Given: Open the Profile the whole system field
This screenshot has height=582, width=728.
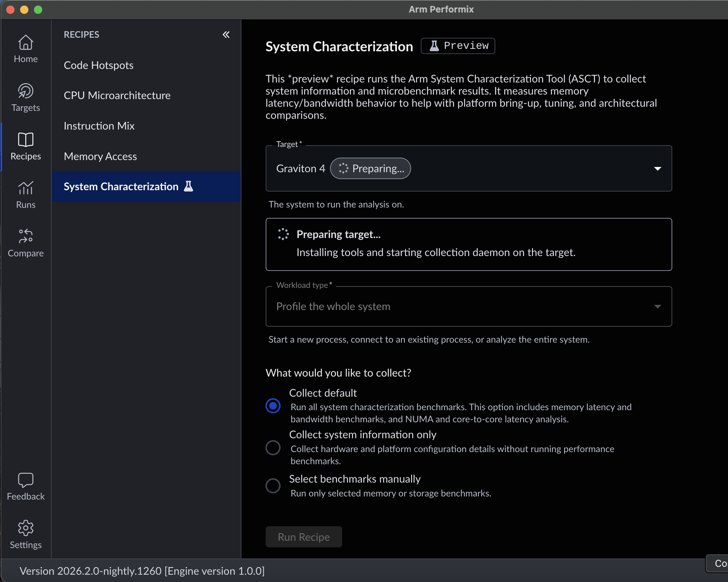Looking at the screenshot, I should click(x=469, y=306).
